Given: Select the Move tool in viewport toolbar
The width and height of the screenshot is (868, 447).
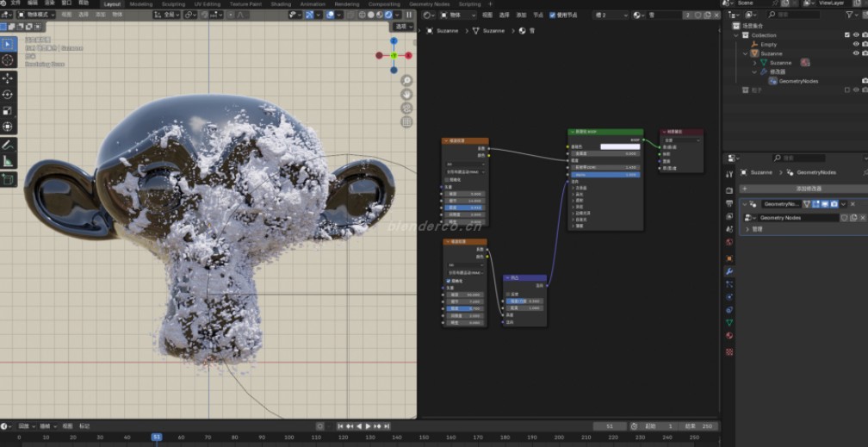Looking at the screenshot, I should click(x=9, y=78).
